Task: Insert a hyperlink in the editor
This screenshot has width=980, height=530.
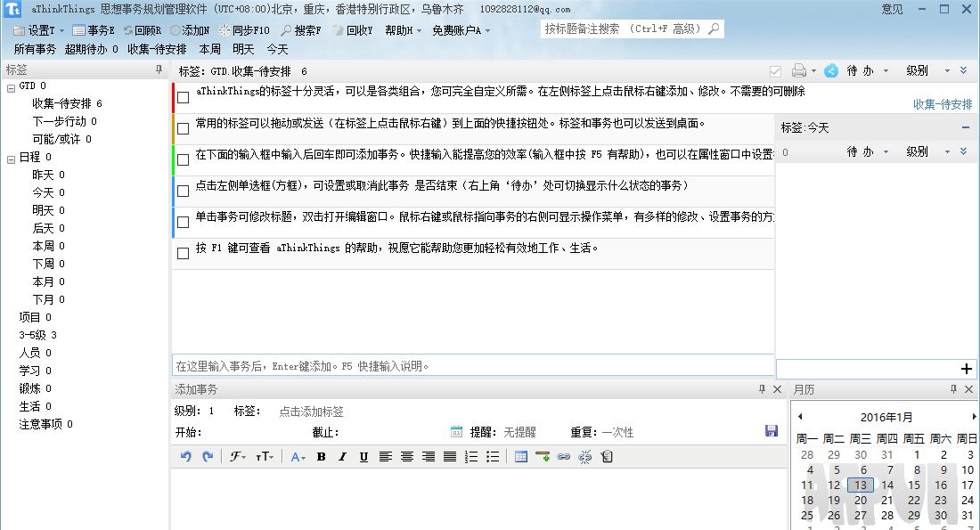Action: click(x=564, y=457)
